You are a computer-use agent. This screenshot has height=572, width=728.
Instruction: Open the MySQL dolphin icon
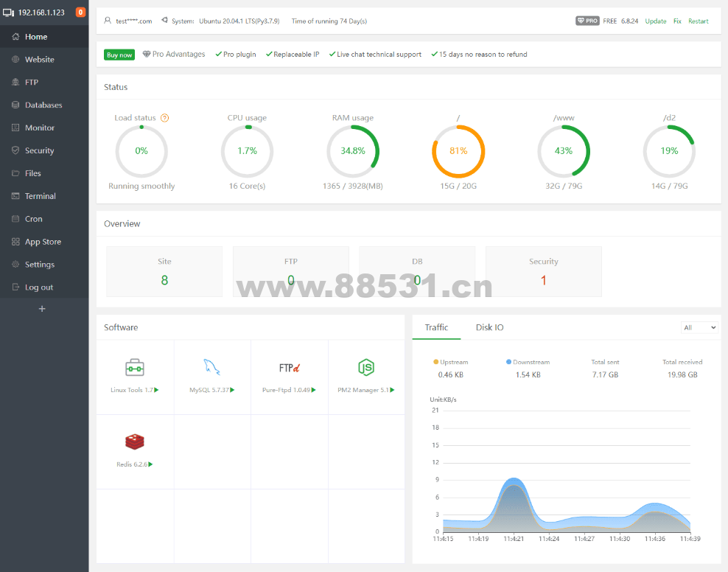[212, 367]
